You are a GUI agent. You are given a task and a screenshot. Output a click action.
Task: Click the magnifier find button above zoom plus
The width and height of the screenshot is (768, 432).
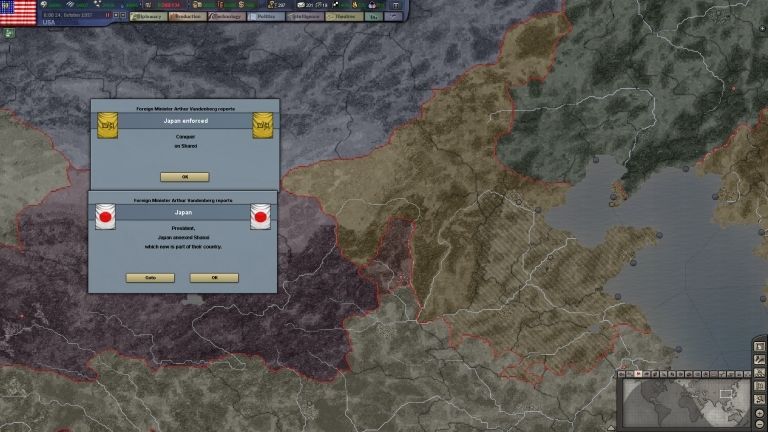point(760,399)
